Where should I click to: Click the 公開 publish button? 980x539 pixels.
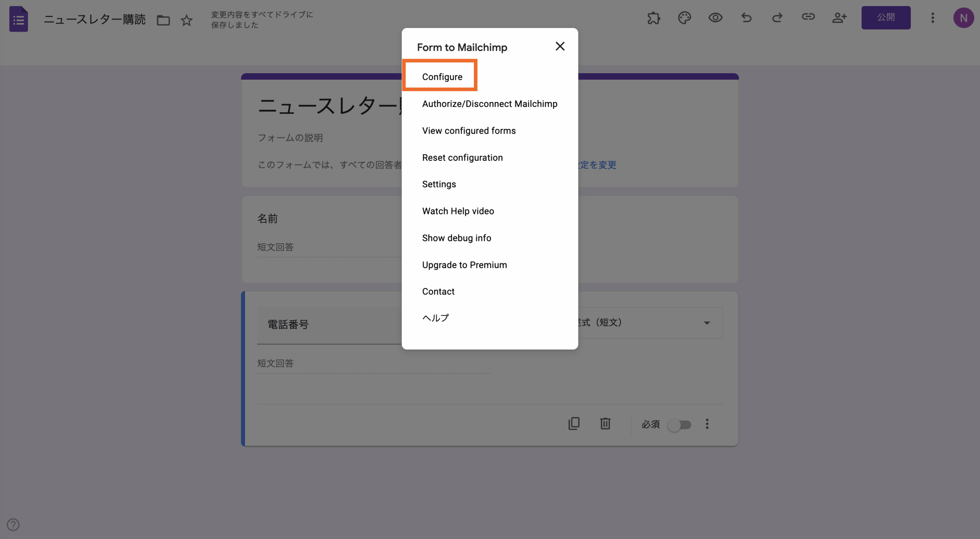coord(886,18)
